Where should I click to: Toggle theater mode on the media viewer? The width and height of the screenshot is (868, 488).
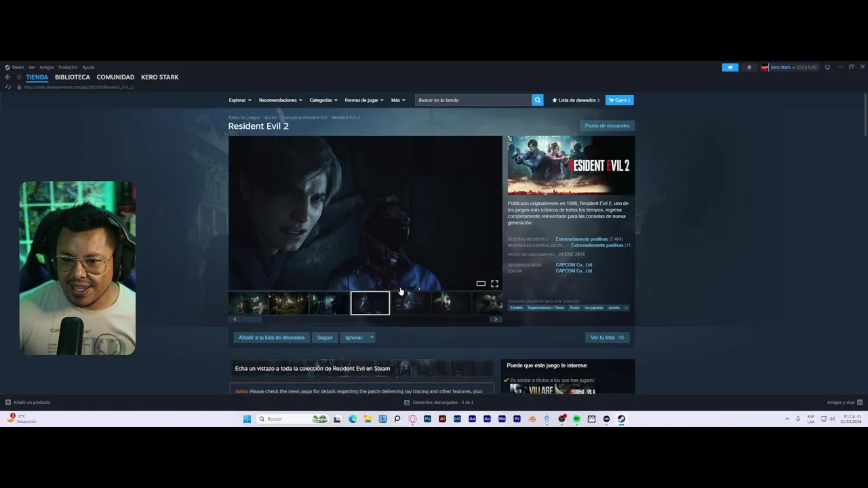(481, 283)
